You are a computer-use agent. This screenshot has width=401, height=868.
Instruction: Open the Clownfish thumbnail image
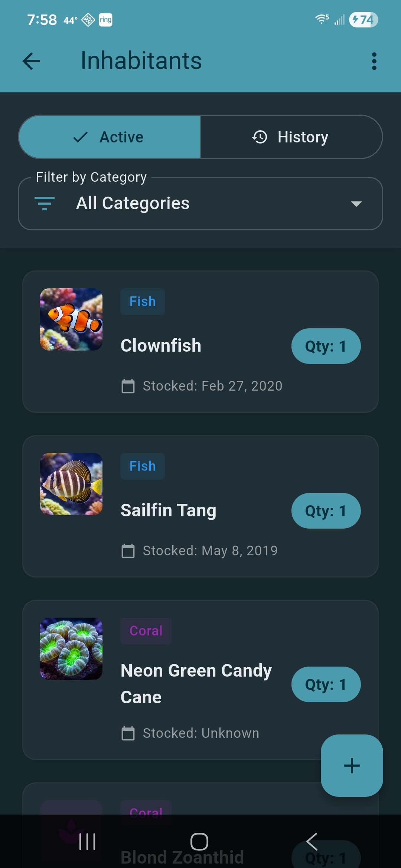point(71,319)
